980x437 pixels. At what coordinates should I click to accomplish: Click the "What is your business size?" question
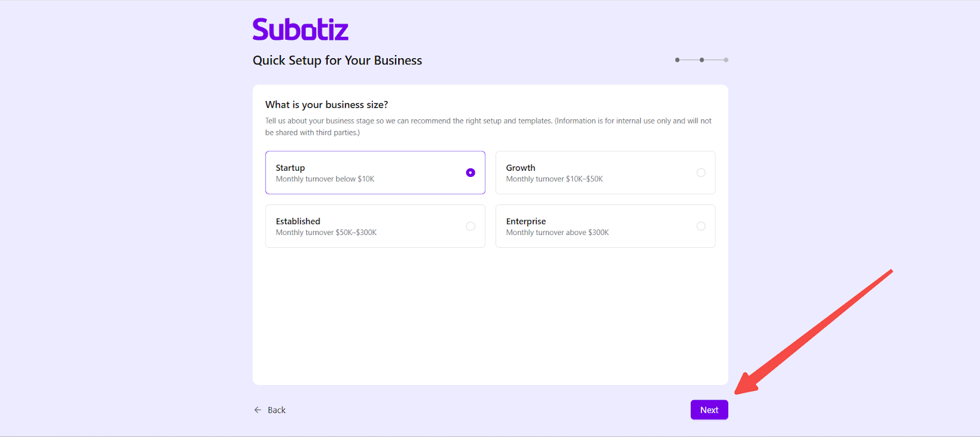pos(326,105)
